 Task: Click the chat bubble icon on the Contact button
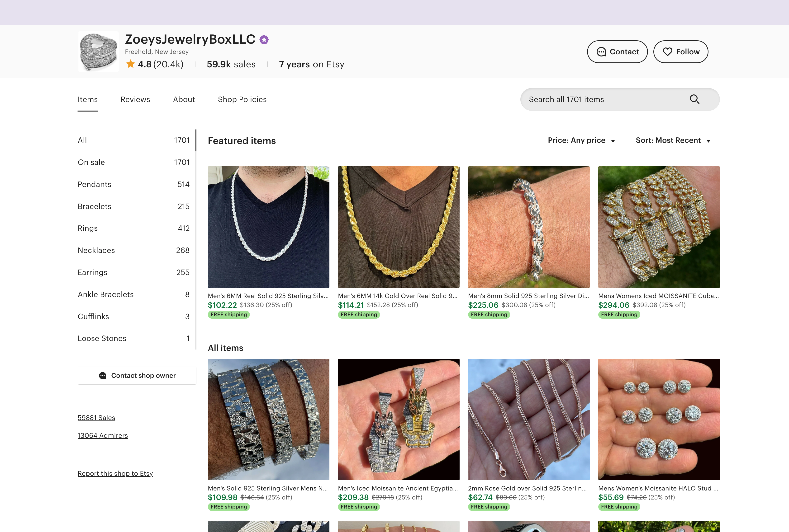[601, 52]
